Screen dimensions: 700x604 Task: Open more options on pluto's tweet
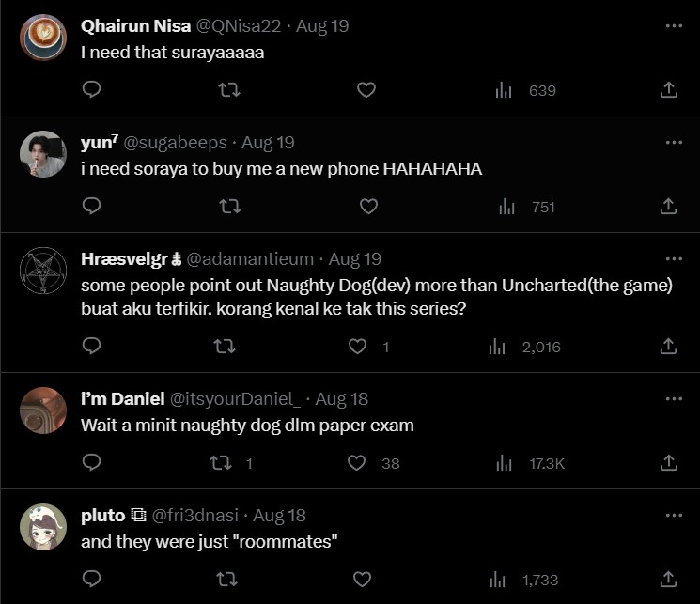click(674, 516)
